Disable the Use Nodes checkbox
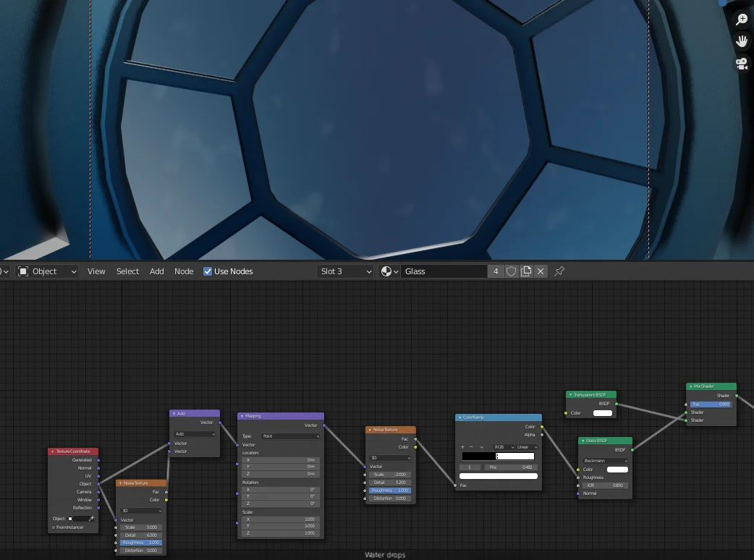This screenshot has height=560, width=754. point(208,271)
